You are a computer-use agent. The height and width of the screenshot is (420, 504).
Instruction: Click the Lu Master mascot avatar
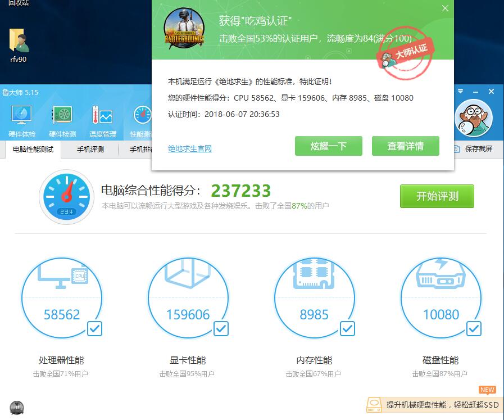tap(473, 118)
